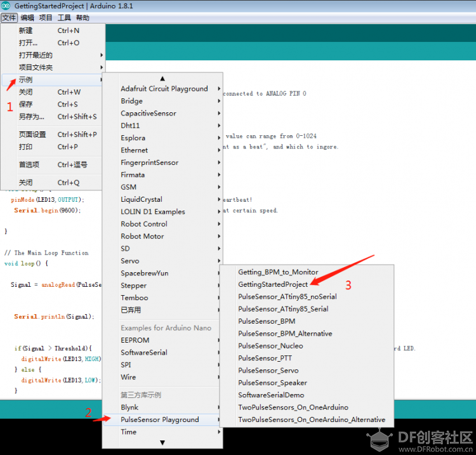476x455 pixels.
Task: Expand the Firmata examples submenu
Action: [162, 175]
